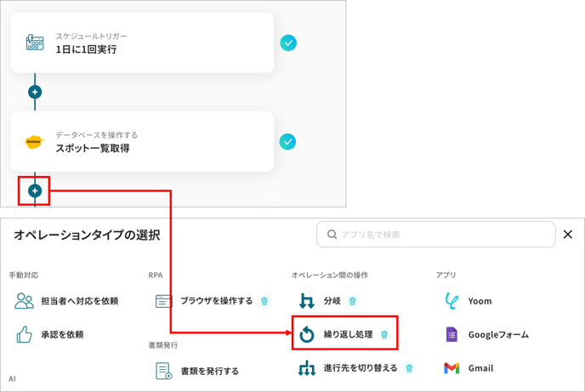Add step below スポット一覧取得
The image size is (585, 392).
pos(35,191)
